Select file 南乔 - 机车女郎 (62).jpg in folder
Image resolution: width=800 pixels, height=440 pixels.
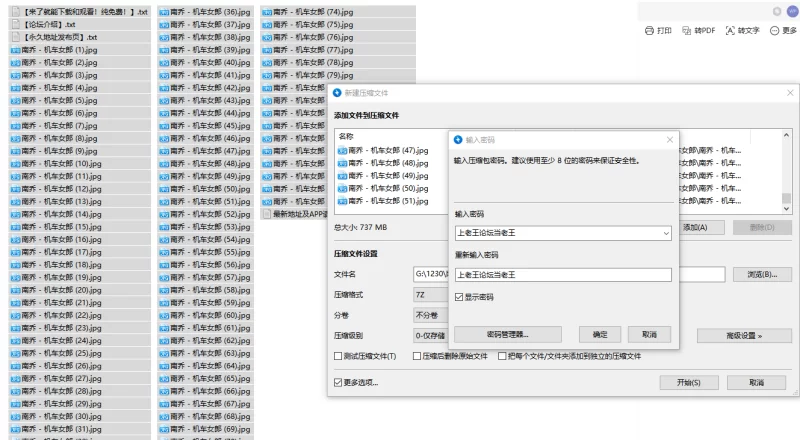205,340
